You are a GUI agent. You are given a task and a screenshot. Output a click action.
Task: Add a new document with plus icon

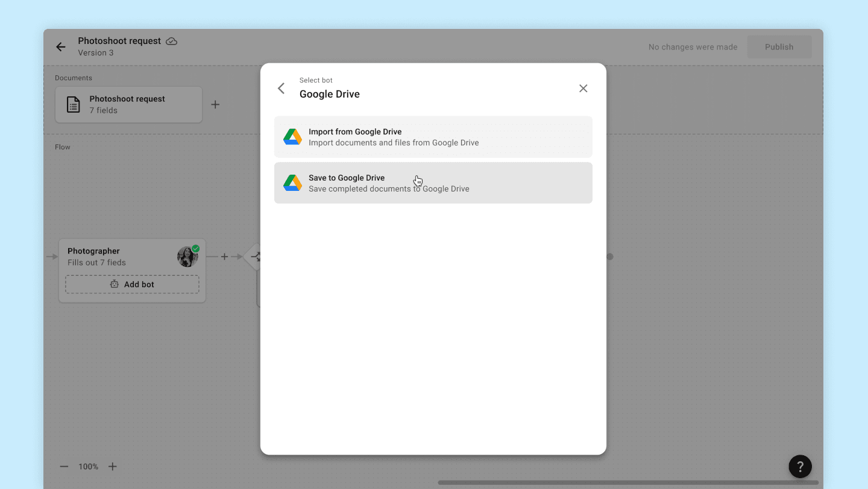coord(215,105)
